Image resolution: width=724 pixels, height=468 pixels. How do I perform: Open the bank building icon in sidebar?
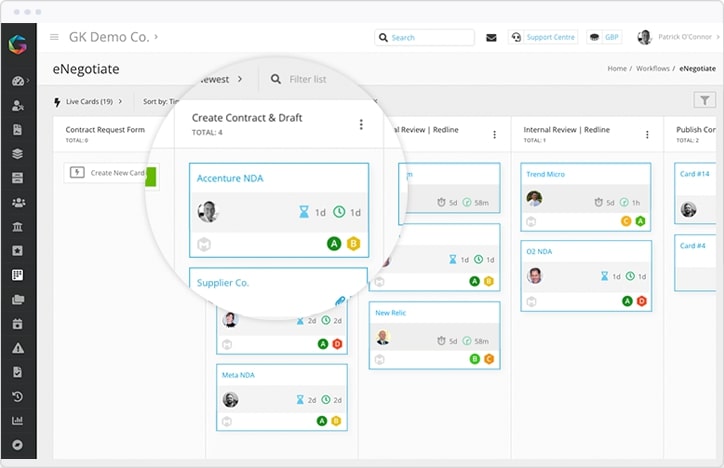point(18,226)
